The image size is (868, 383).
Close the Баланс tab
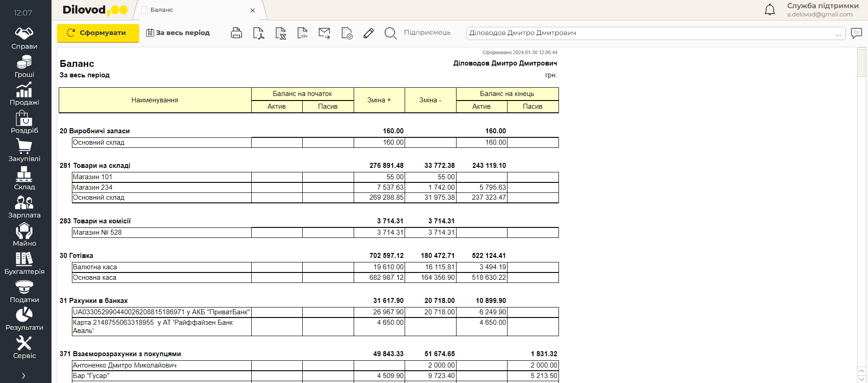pos(253,10)
